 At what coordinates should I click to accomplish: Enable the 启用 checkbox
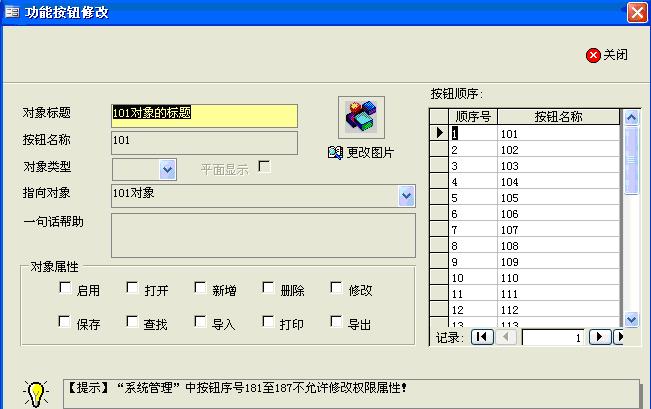[65, 289]
